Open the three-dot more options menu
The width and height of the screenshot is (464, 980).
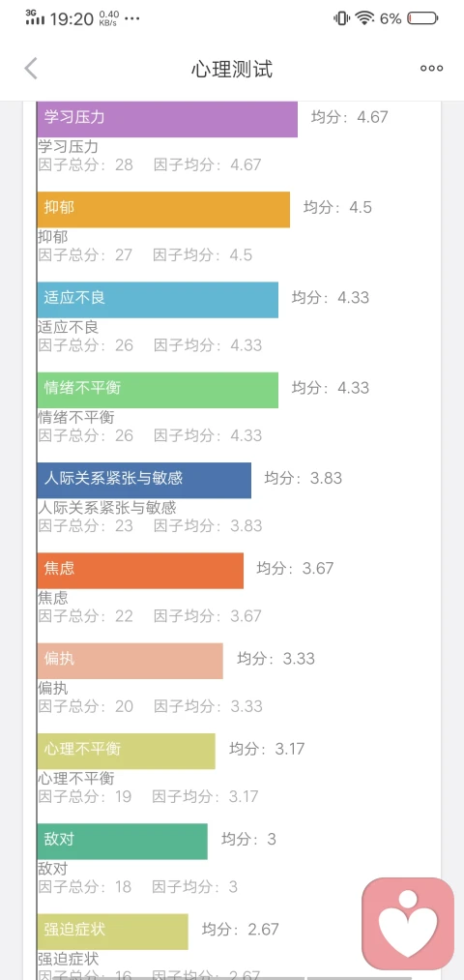[431, 69]
